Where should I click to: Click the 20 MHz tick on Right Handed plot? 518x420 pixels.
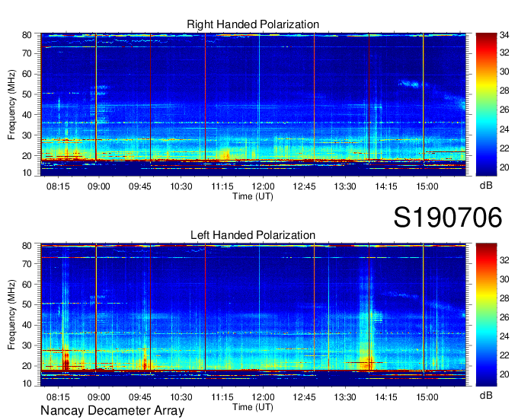coord(27,156)
